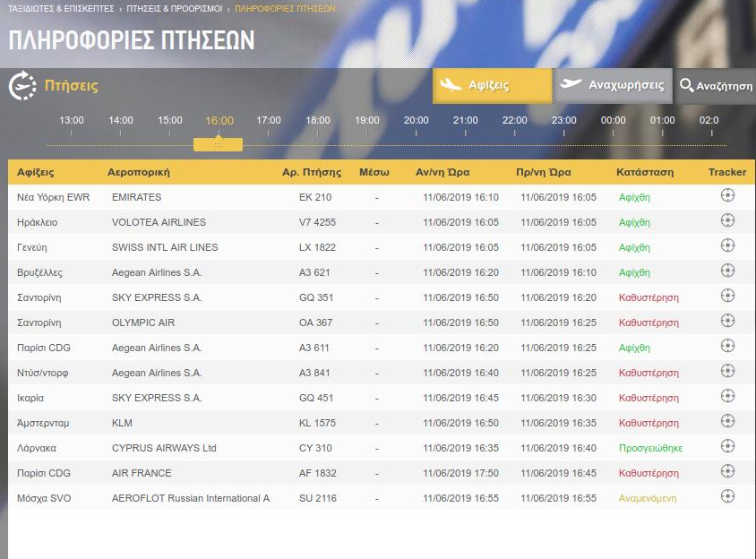Go to ΠΤΗΣΕΙΣ & ΠΡΟΟΡΙΣΜΟΙ breadcrumb
This screenshot has height=559, width=756.
(175, 9)
